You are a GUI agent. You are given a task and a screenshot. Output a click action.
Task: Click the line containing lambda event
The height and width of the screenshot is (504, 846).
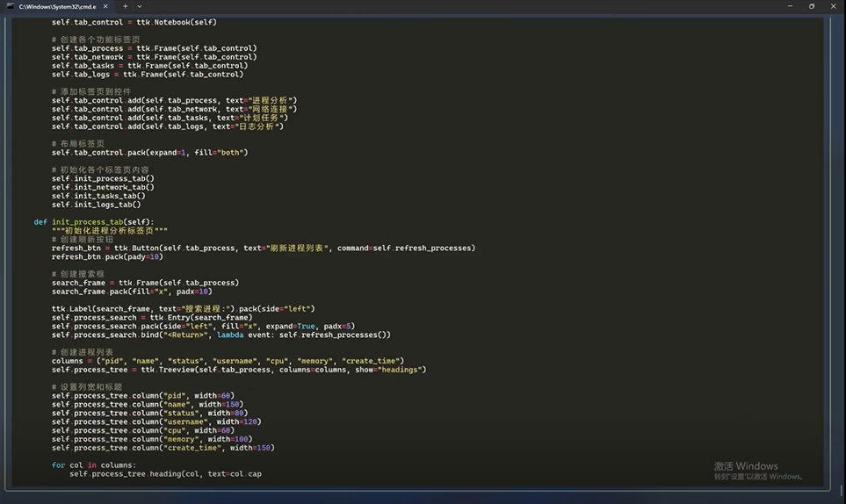pyautogui.click(x=221, y=335)
